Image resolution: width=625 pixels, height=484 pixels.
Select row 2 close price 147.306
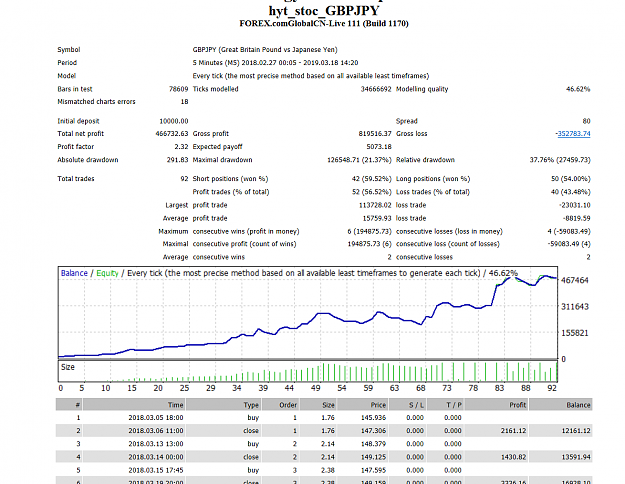pos(373,431)
